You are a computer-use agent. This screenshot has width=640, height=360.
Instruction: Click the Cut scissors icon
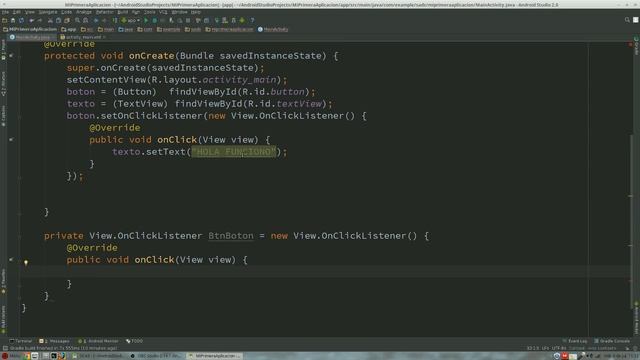(x=50, y=20)
